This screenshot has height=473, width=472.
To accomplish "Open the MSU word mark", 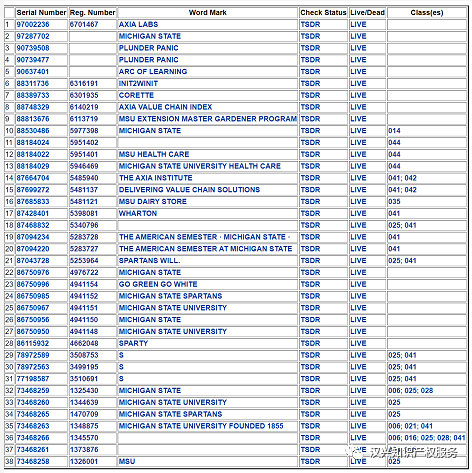I will pyautogui.click(x=127, y=461).
